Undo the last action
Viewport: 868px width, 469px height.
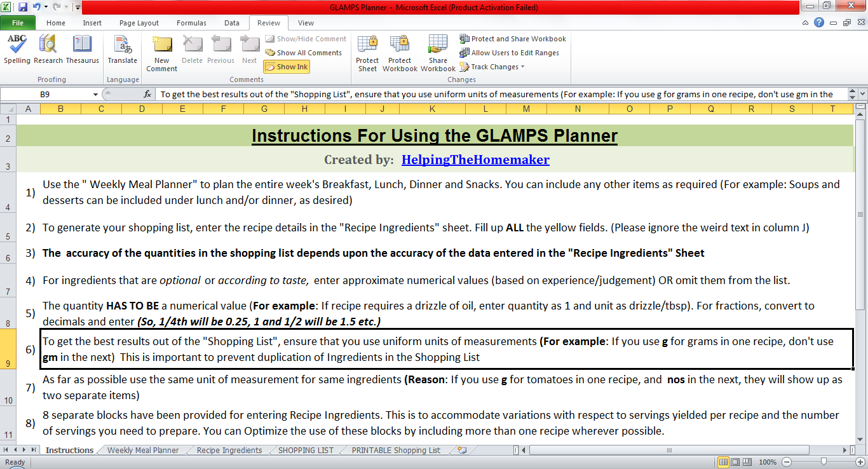coord(37,7)
